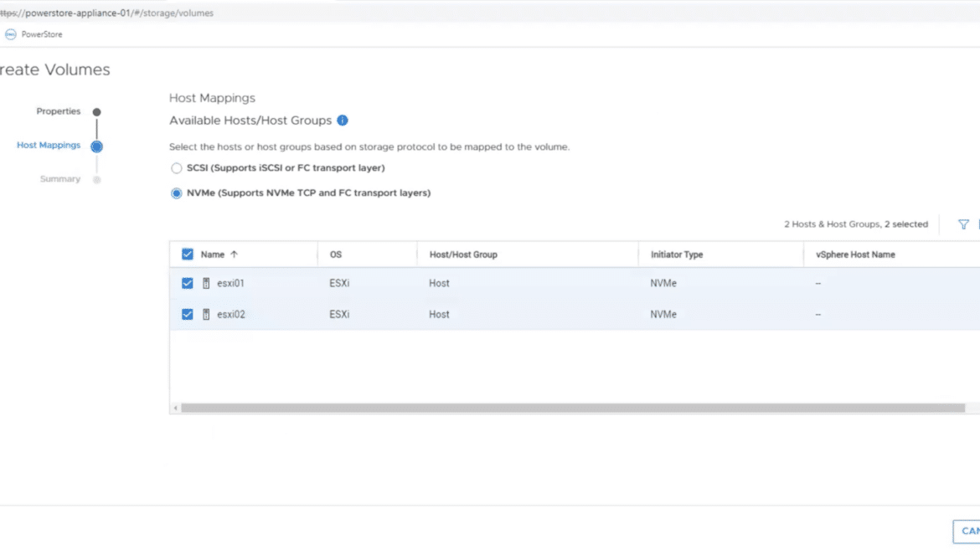
Task: Click the ESXi OS cell for esxi01
Action: (x=339, y=284)
